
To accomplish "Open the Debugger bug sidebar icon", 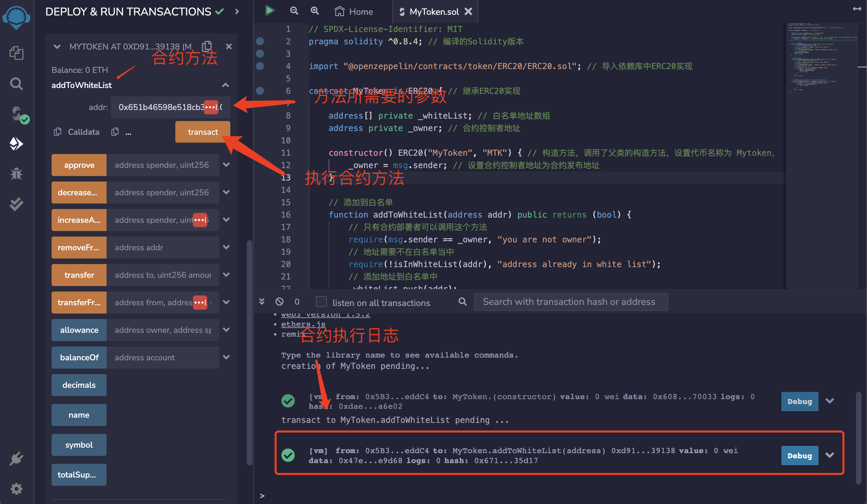I will pos(16,174).
